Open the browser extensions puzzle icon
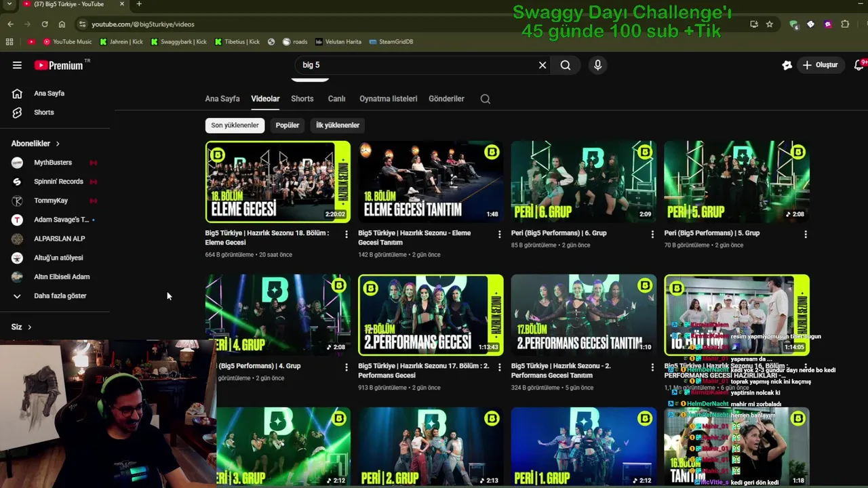The height and width of the screenshot is (488, 868). [x=845, y=24]
